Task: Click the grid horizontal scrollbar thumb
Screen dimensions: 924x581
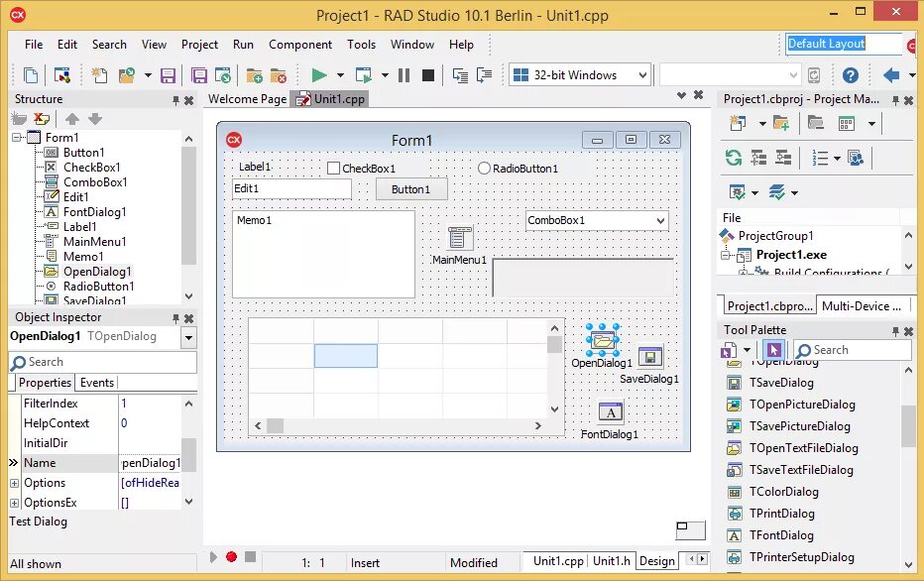Action: click(275, 425)
